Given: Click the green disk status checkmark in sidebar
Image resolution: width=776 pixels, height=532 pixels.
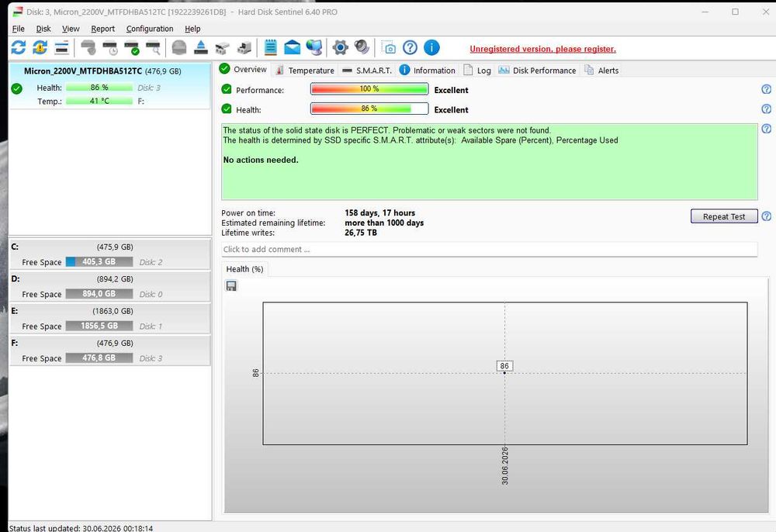Looking at the screenshot, I should click(x=17, y=88).
